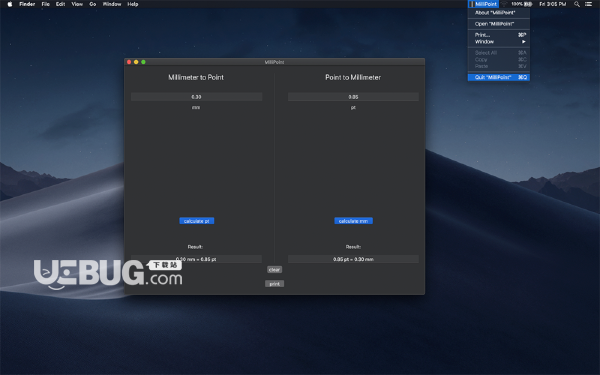Screen dimensions: 600x375
Task: Click the point to mm result field
Action: click(353, 259)
